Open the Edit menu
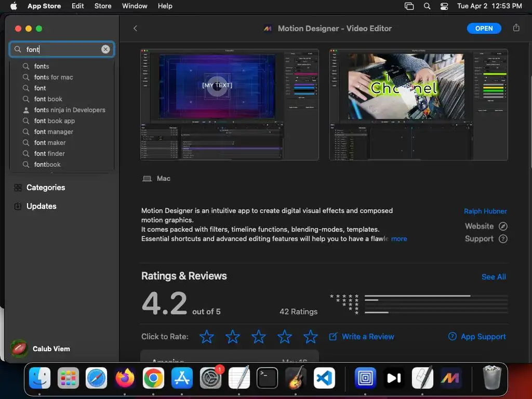Viewport: 532px width, 399px height. [78, 6]
